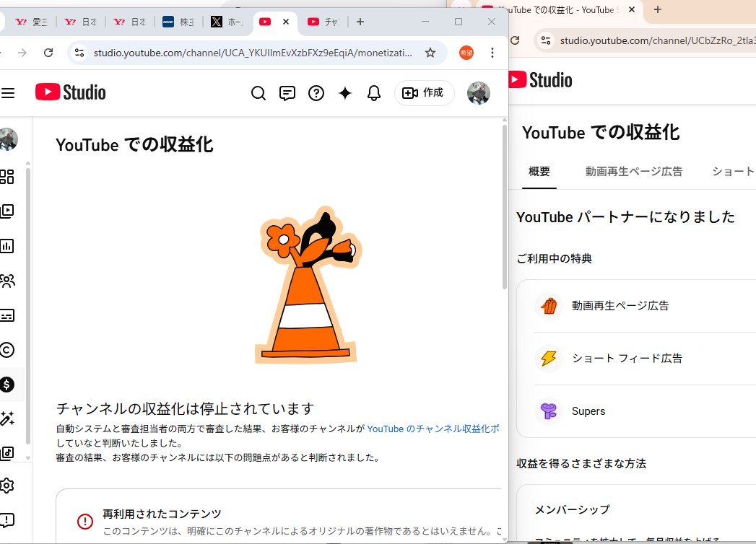Screen dimensions: 756x544
Task: Open the hamburger menu in left Studio window
Action: coord(7,93)
